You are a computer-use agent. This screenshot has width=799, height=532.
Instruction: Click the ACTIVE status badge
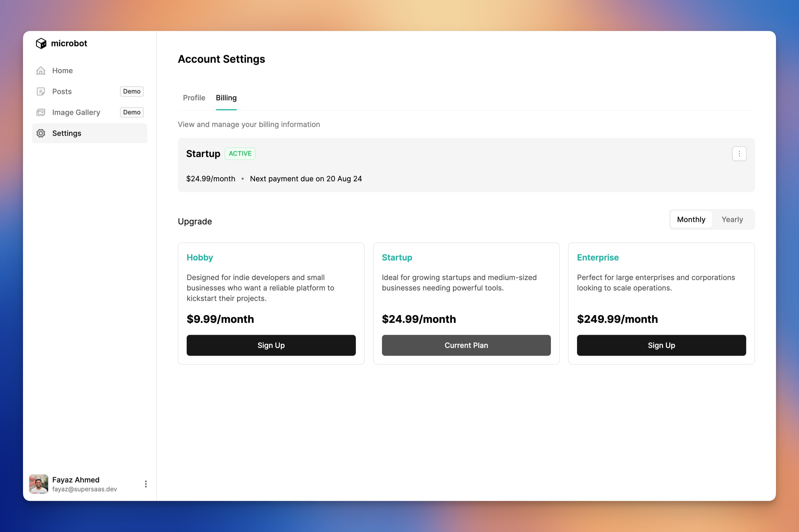tap(240, 154)
